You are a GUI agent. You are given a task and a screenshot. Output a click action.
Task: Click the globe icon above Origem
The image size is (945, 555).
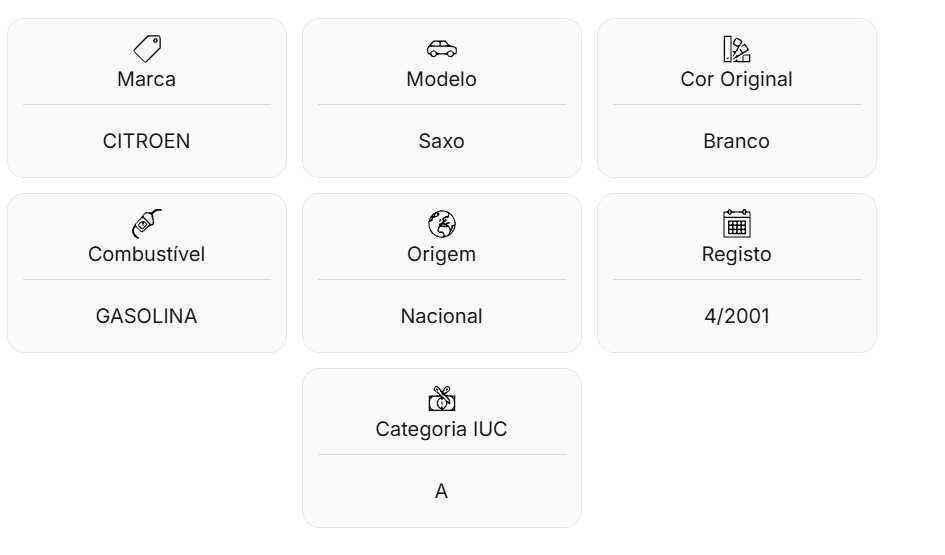(x=442, y=224)
